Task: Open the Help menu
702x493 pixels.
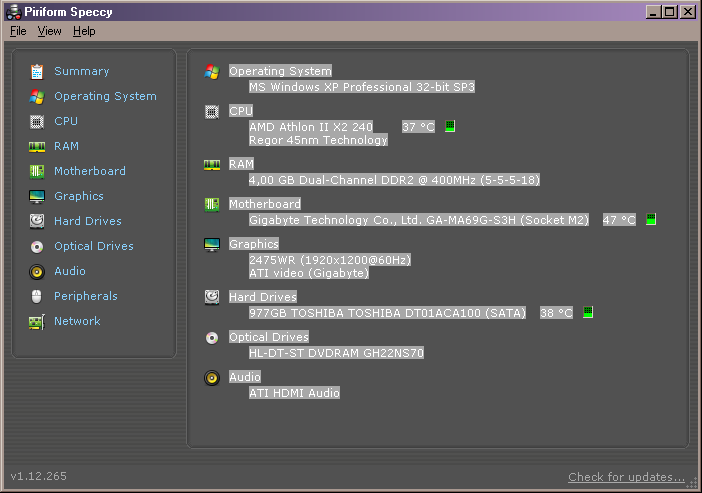Action: pos(84,31)
